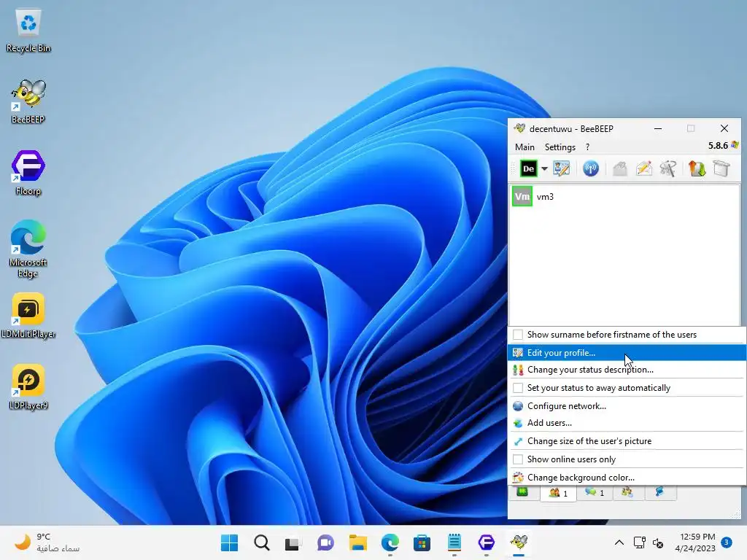Select the BeeBEEP desktop shortcut

28,101
